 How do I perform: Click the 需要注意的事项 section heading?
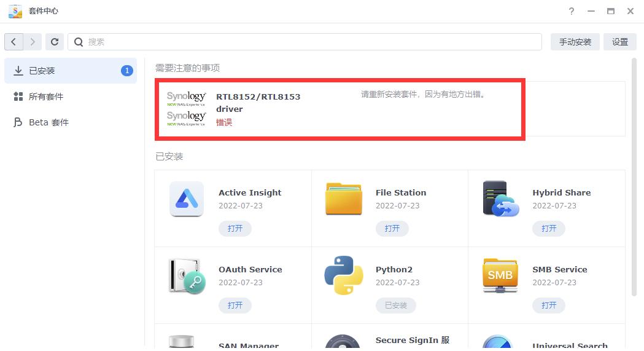[187, 68]
